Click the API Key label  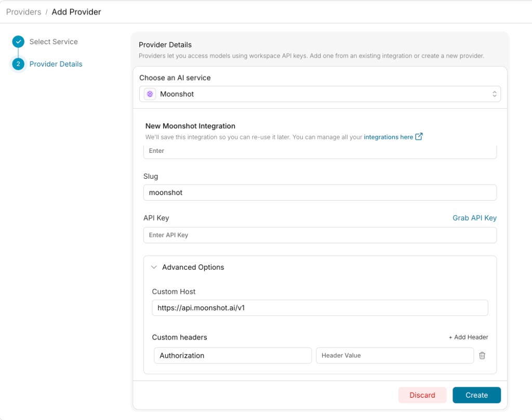tap(156, 218)
